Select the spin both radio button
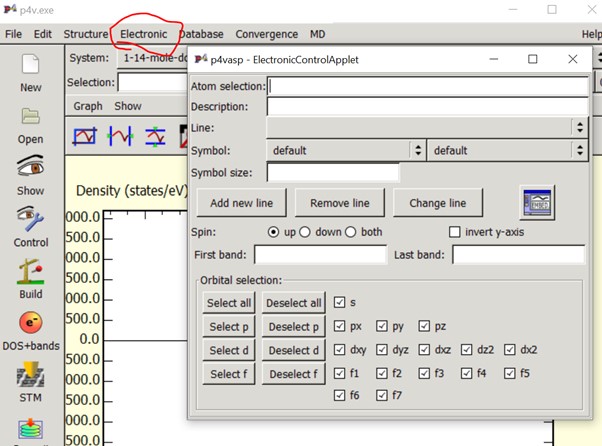 click(x=351, y=232)
